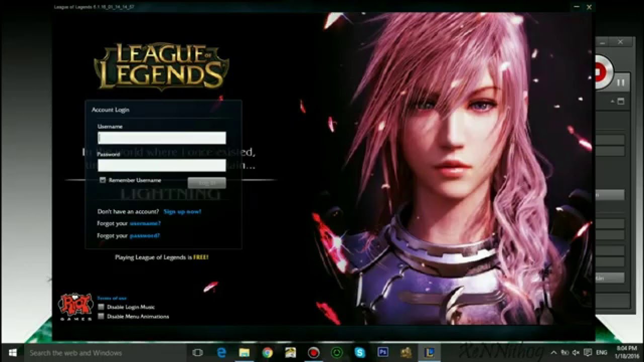The image size is (644, 362).
Task: Click the gold figure taskbar icon
Action: 406,353
